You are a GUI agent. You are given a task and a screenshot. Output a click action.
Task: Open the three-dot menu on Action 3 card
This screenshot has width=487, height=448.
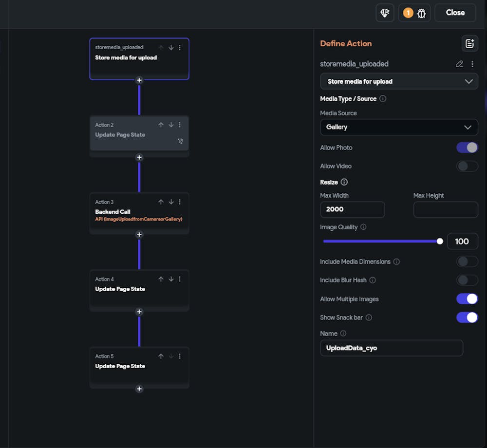click(x=180, y=202)
